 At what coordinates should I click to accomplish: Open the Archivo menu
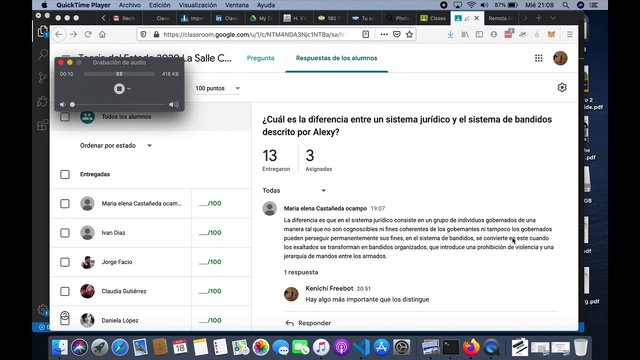130,5
